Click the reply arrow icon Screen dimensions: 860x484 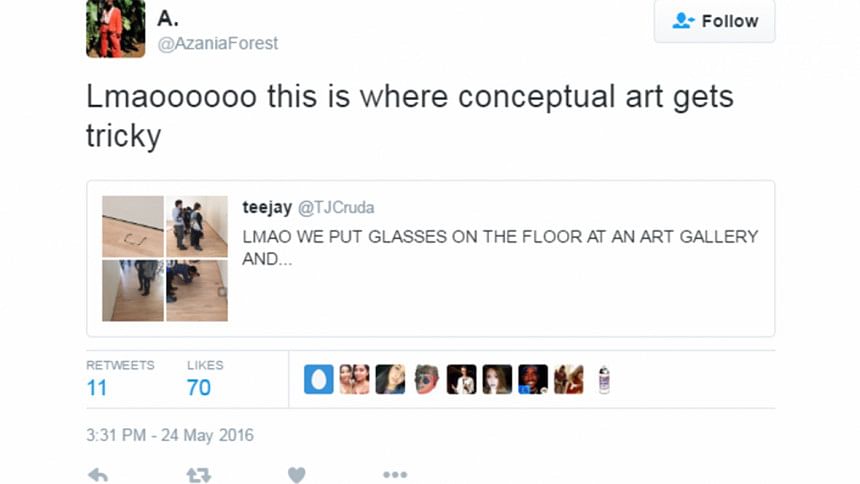point(97,475)
